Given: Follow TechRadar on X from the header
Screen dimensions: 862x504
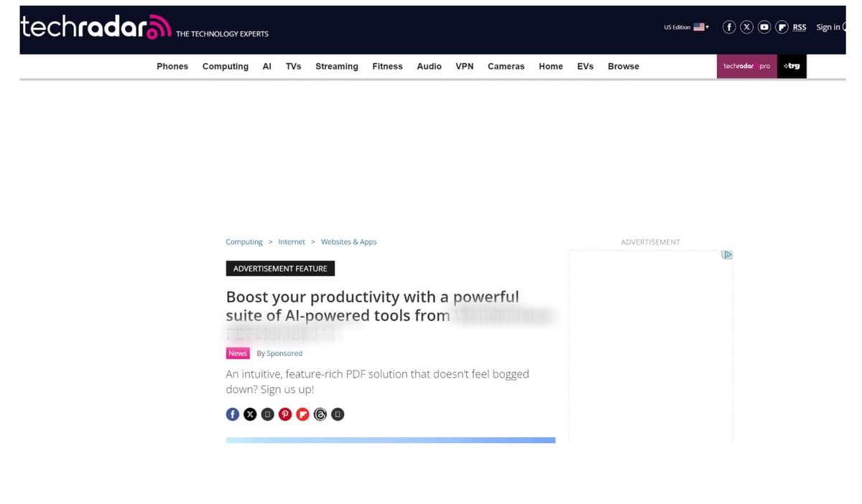Looking at the screenshot, I should click(x=746, y=27).
